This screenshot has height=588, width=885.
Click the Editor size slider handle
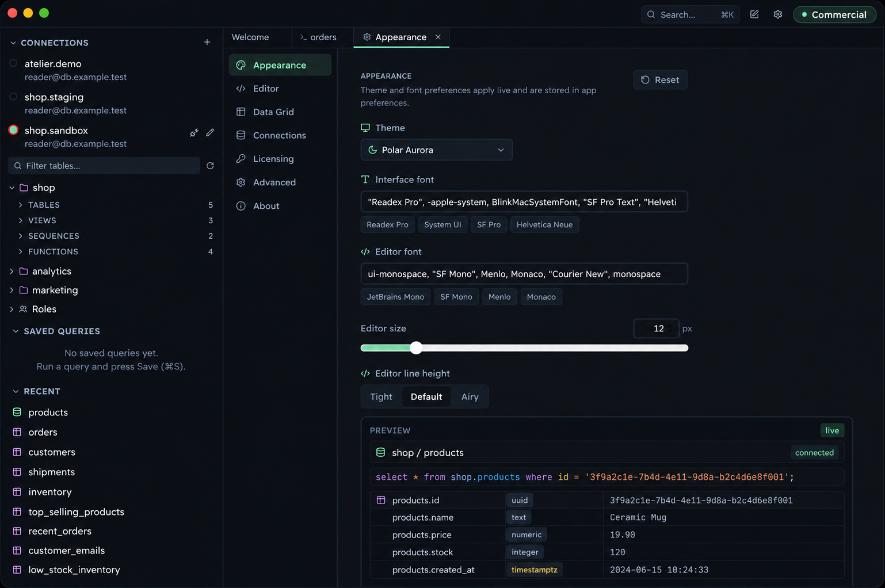(x=416, y=348)
